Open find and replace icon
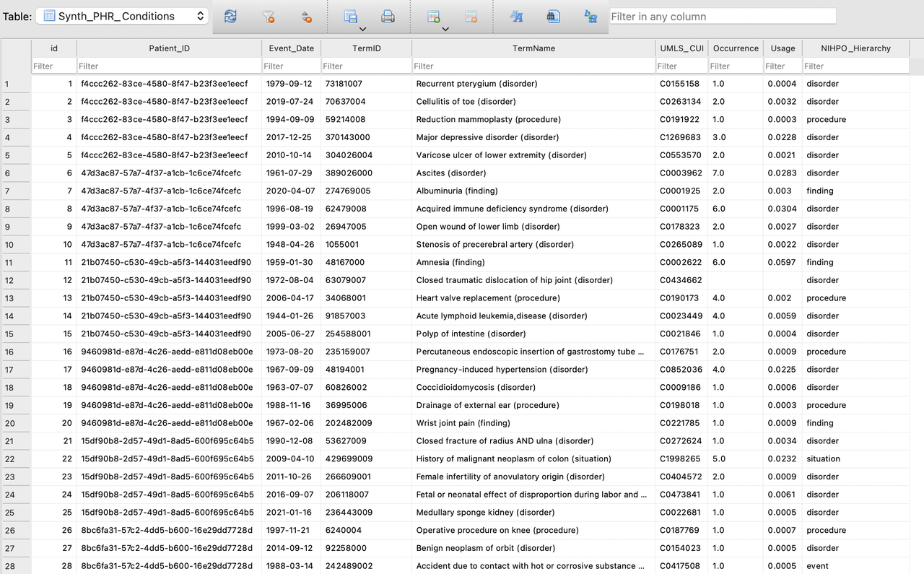 [x=590, y=17]
